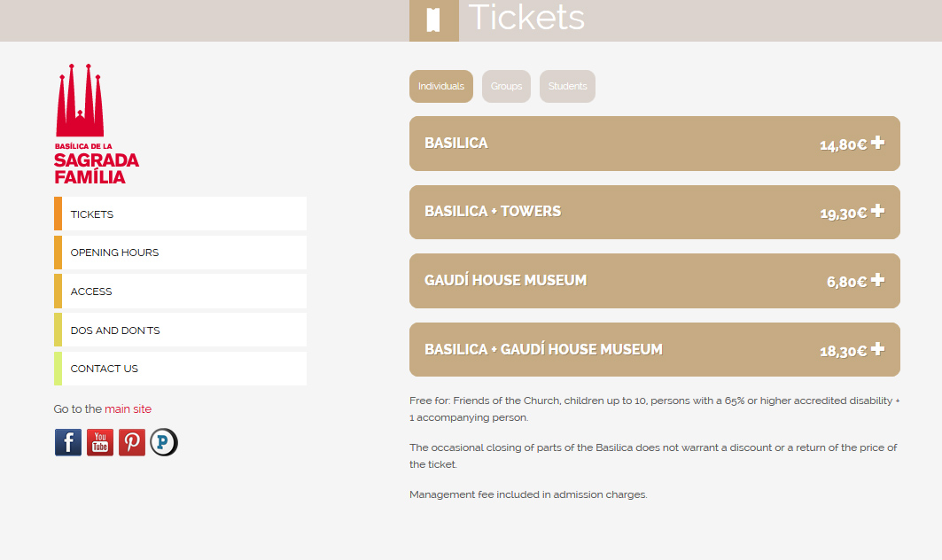Screen dimensions: 942x560
Task: Expand Basilica ticket with plus icon
Action: tap(877, 143)
